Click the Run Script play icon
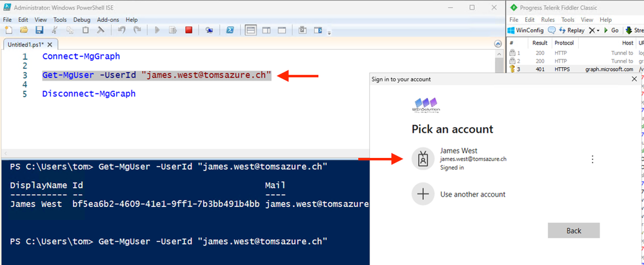Viewport: 644px width, 265px height. (157, 30)
